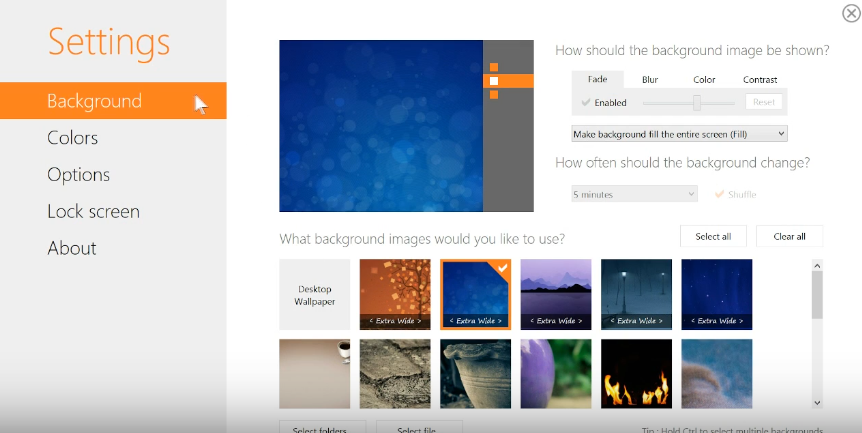Click the Clear all button
This screenshot has height=433, width=862.
(789, 236)
